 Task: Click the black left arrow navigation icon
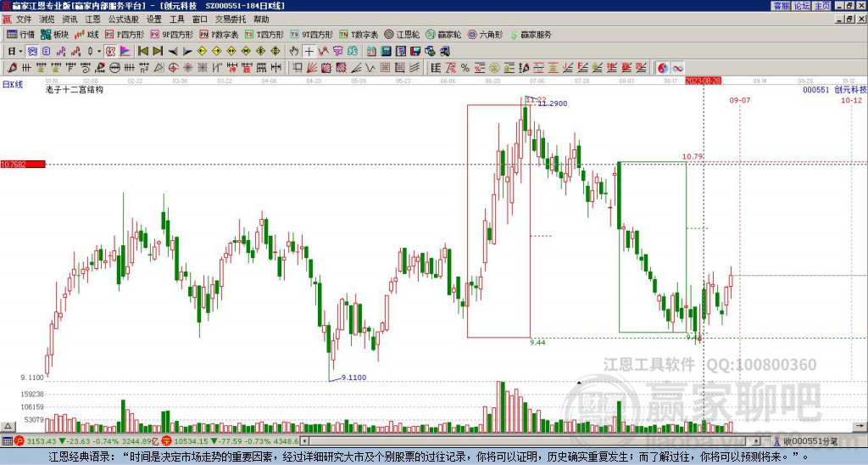tap(173, 52)
